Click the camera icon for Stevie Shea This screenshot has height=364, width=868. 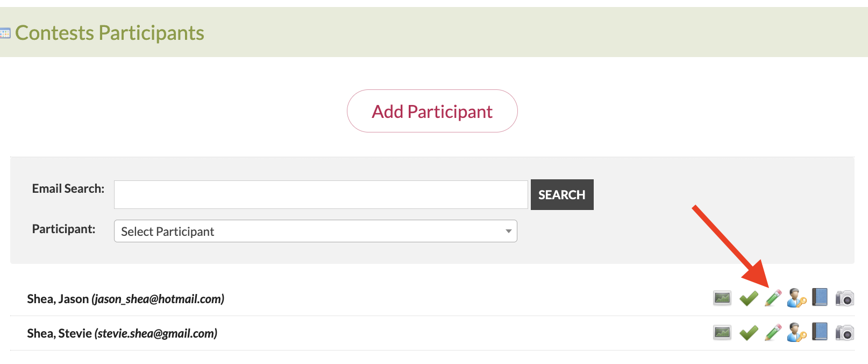[x=844, y=333]
